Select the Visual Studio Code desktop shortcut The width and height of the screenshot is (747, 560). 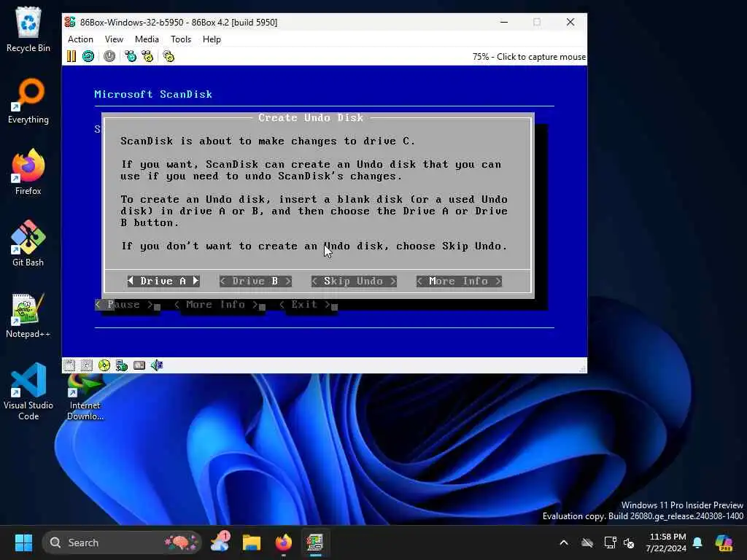pos(28,392)
